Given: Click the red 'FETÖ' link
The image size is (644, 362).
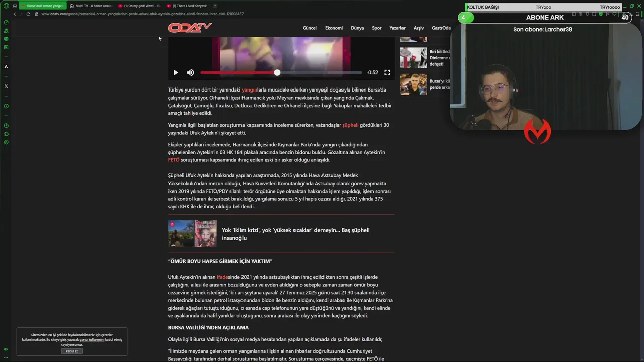Looking at the screenshot, I should pyautogui.click(x=174, y=160).
